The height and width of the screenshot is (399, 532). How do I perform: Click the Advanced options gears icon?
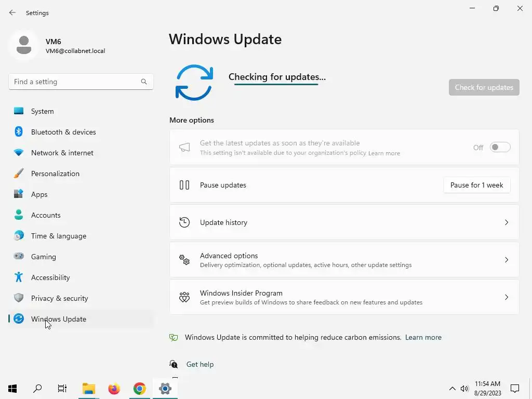coord(184,260)
